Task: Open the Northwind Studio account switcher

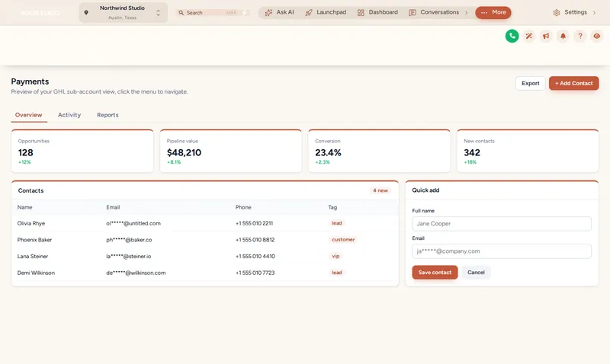Action: [x=124, y=13]
